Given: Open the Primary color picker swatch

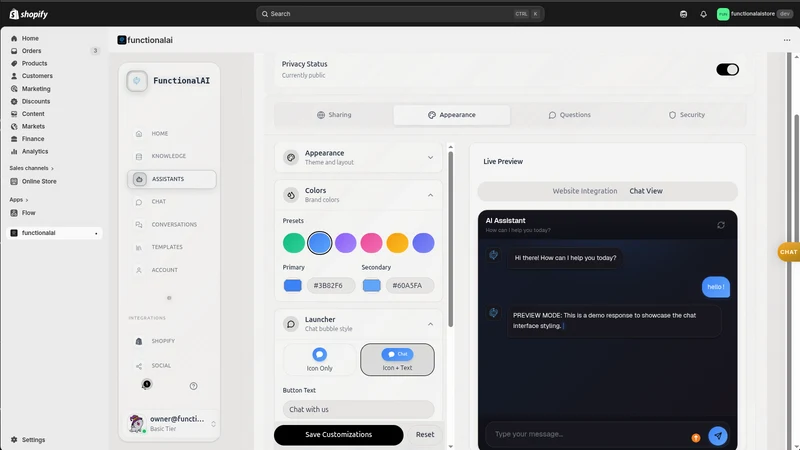Looking at the screenshot, I should click(292, 285).
